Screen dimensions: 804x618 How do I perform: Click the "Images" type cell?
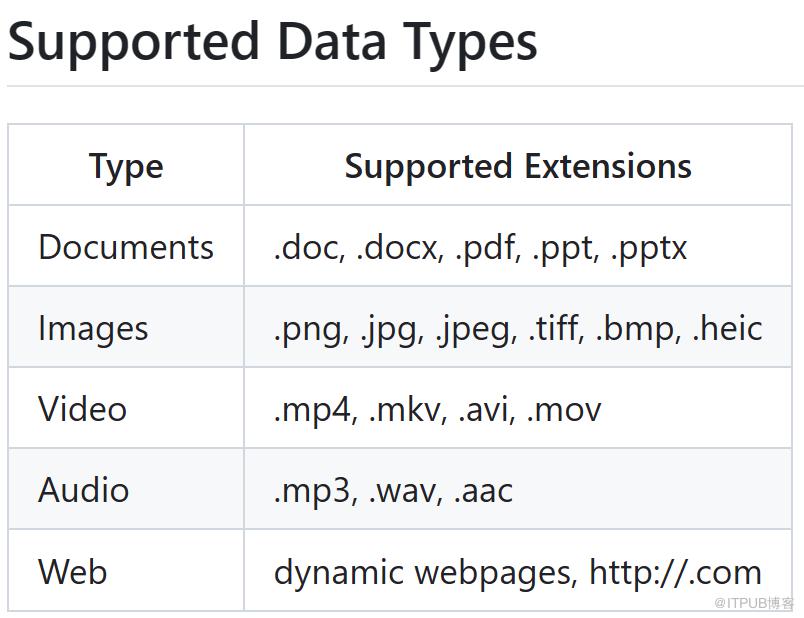[x=93, y=328]
